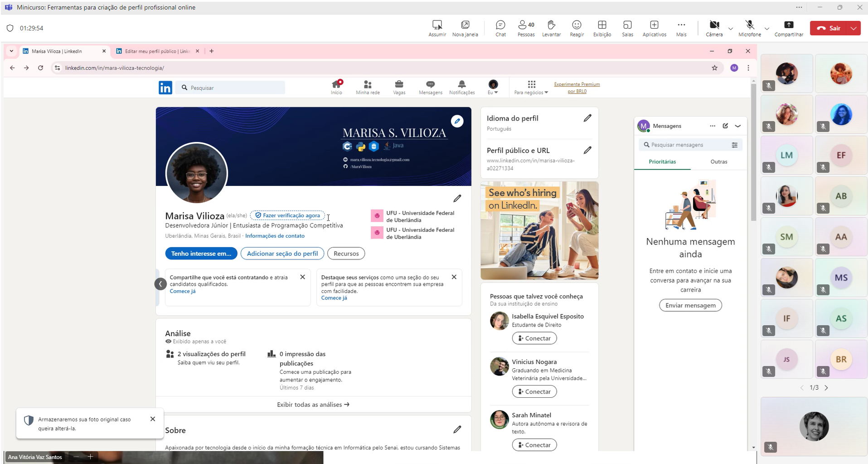Open the Reagir reactions menu
Screen dimensions: 868x464
click(577, 28)
